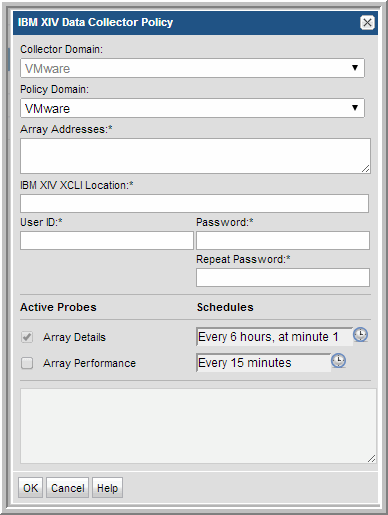Screen dimensions: 388x515
Task: Click the Every 15 minutes schedule field
Action: click(263, 363)
